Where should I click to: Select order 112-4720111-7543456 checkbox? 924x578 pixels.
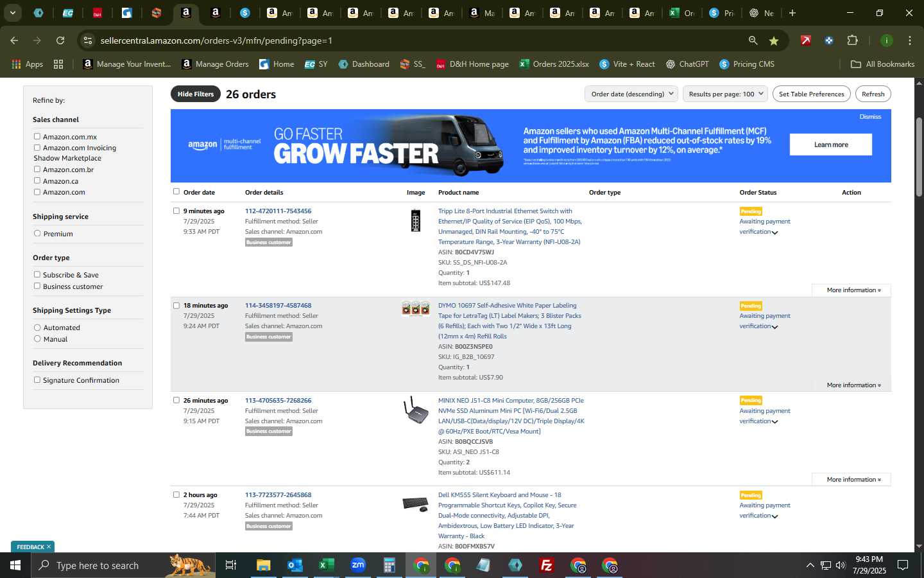coord(176,211)
